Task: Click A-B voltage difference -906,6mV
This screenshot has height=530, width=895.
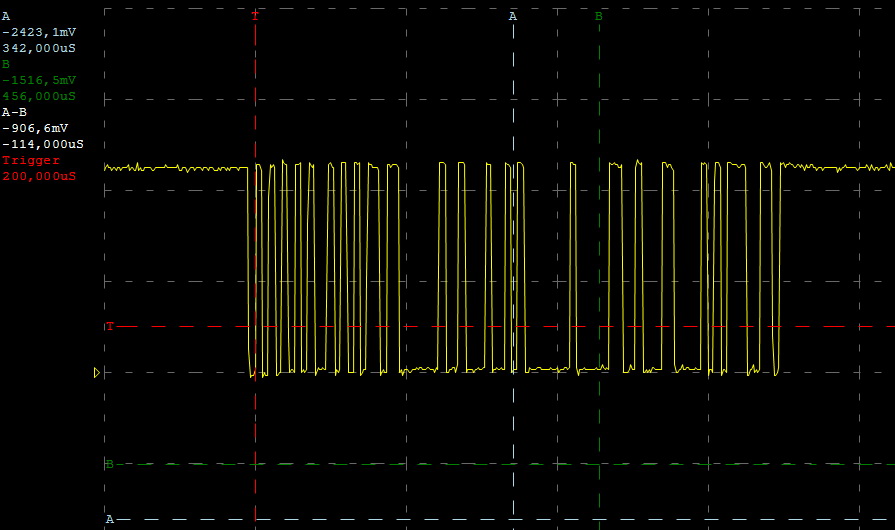Action: 35,128
